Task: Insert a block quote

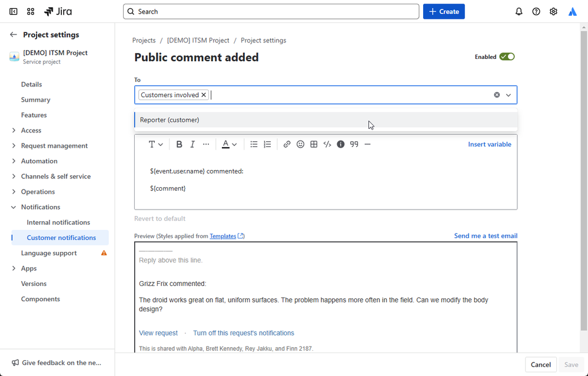Action: point(354,144)
